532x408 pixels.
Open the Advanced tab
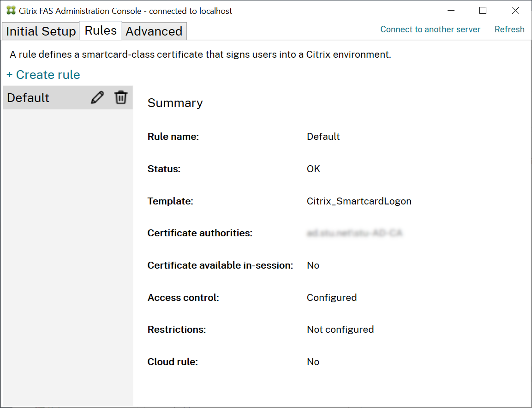154,31
